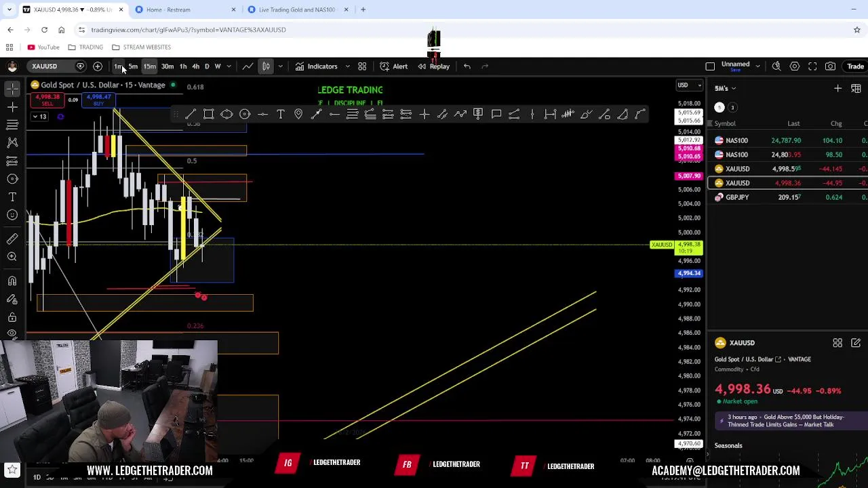The width and height of the screenshot is (868, 488).
Task: Expand the chart style dropdown arrow
Action: [280, 66]
